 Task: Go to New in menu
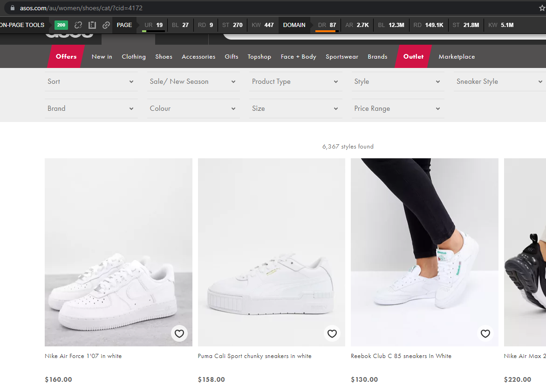pyautogui.click(x=102, y=56)
